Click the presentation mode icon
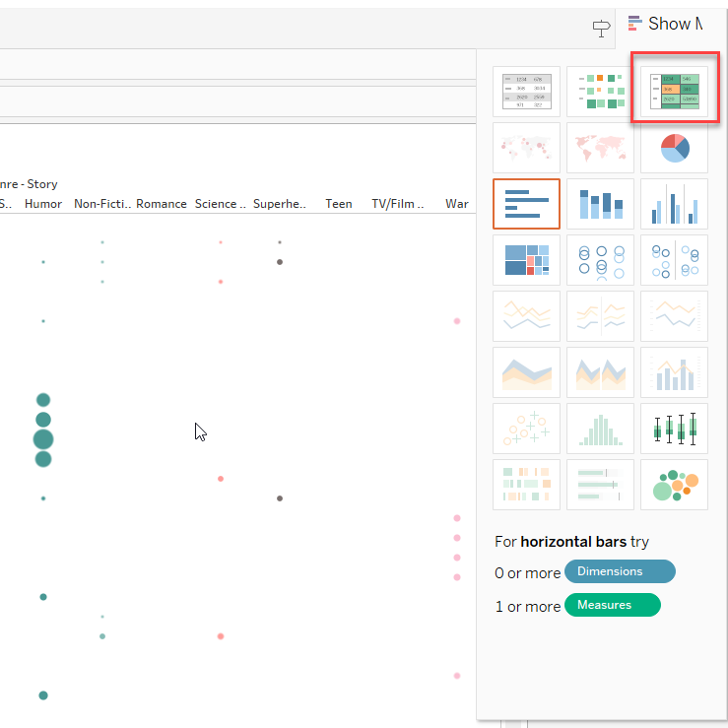Screen dimensions: 728x728 [601, 29]
